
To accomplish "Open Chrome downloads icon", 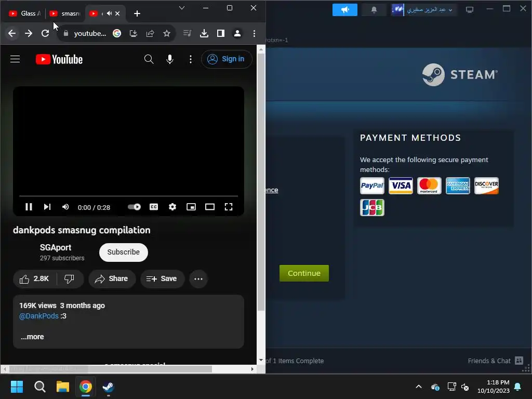I will 204,33.
